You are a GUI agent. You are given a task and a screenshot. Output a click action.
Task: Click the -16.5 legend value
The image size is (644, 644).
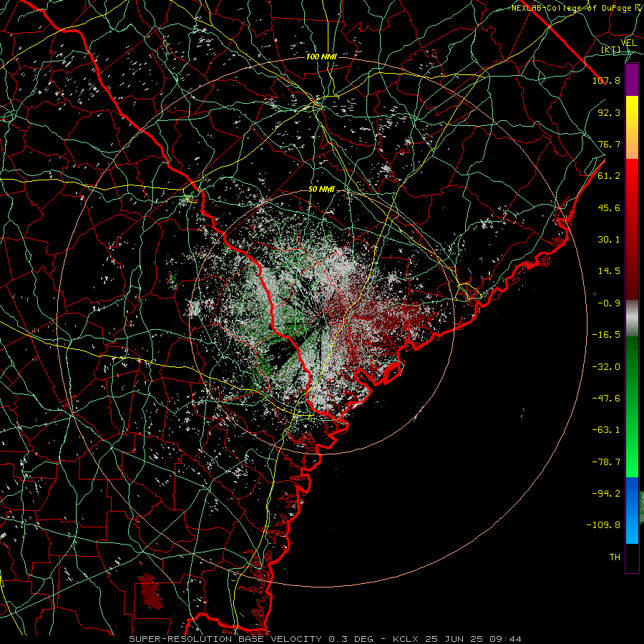point(606,335)
